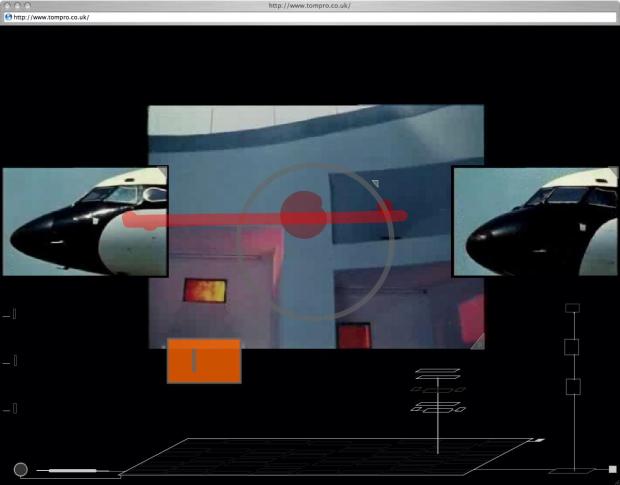Click the top stacked wireframe plane above the grid
The image size is (620, 485).
(437, 372)
